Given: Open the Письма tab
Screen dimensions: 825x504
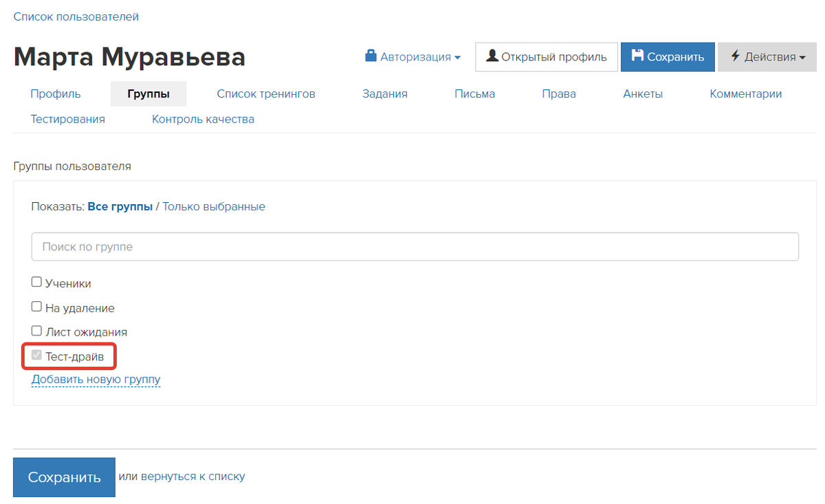Looking at the screenshot, I should [x=474, y=94].
